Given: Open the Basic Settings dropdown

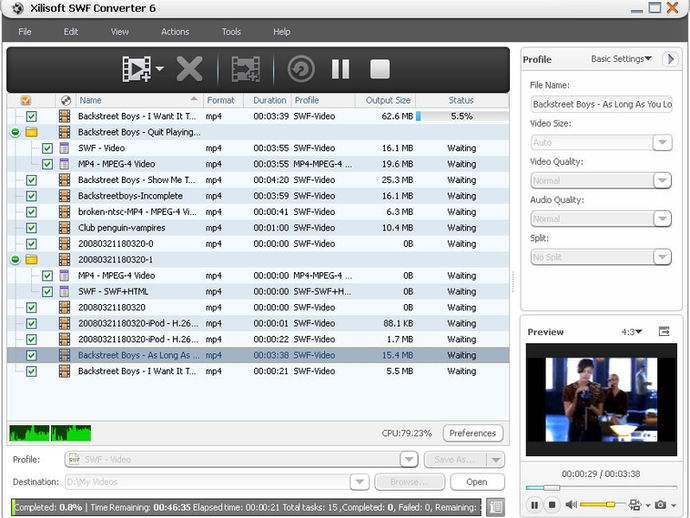Looking at the screenshot, I should (621, 59).
